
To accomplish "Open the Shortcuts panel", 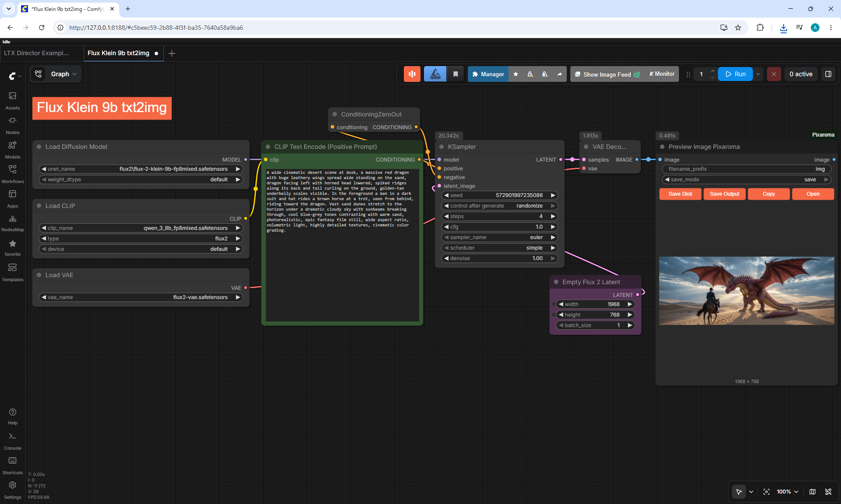I will pyautogui.click(x=12, y=465).
